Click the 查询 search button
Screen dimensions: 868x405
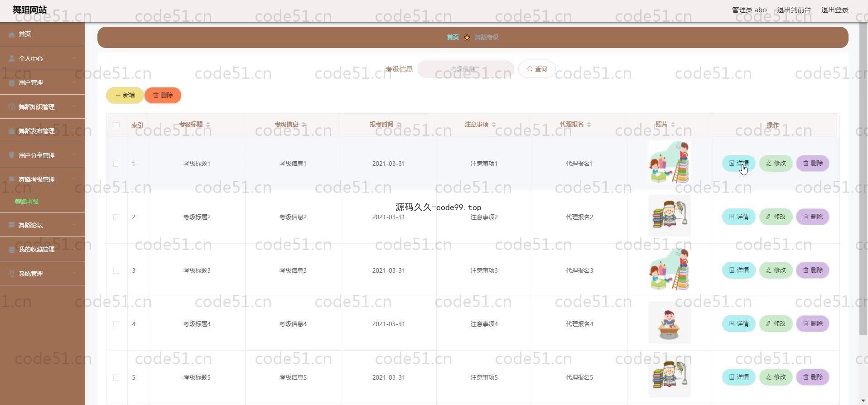[537, 69]
